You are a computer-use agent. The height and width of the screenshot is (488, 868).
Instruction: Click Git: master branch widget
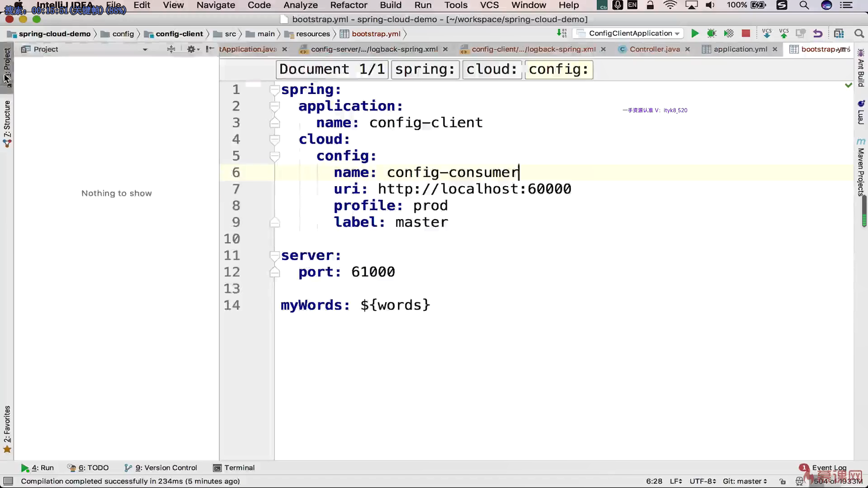click(744, 481)
